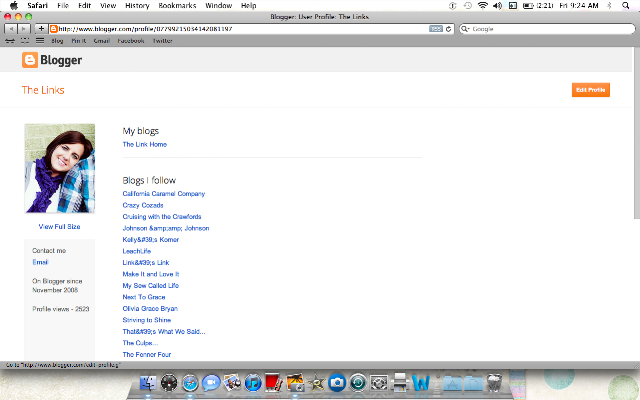Open the Window menu
Viewport: 640px width, 400px height.
218,6
